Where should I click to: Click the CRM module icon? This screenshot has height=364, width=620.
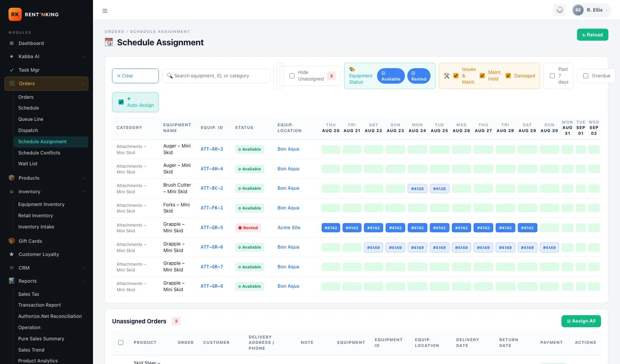pyautogui.click(x=12, y=268)
